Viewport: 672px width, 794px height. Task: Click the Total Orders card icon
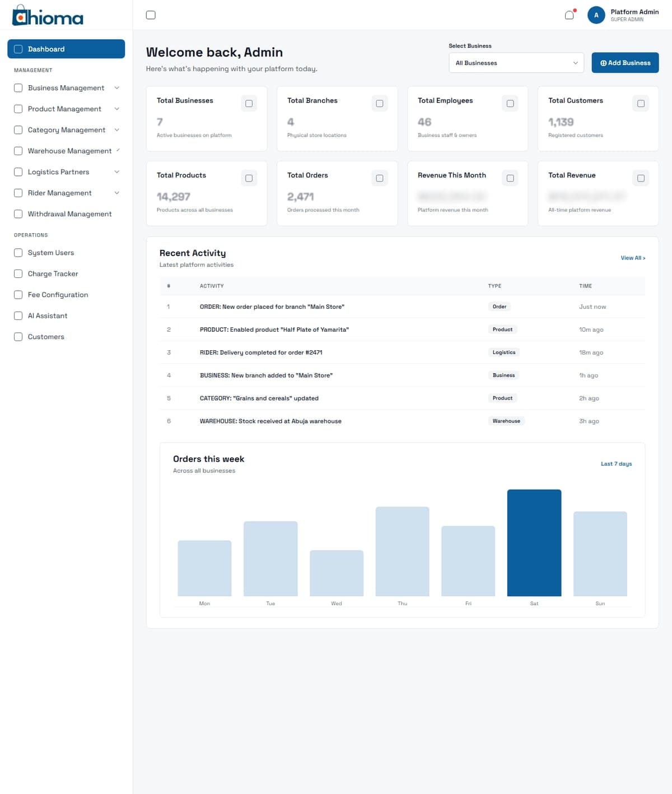coord(380,178)
